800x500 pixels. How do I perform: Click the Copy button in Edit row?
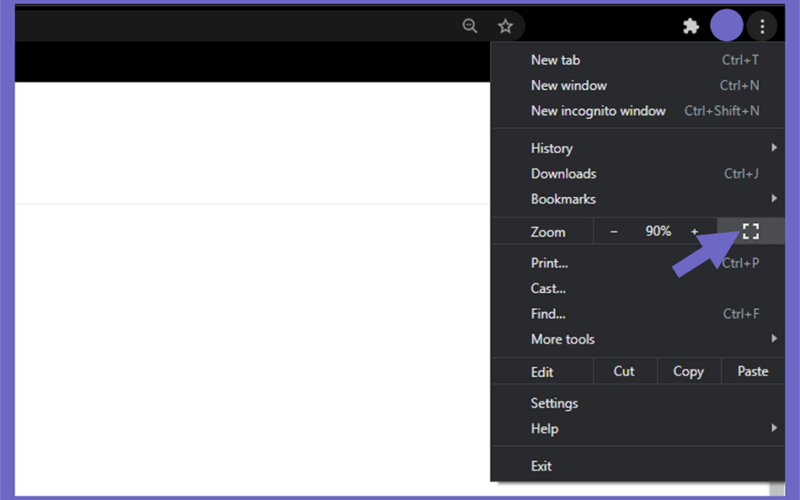click(x=688, y=371)
